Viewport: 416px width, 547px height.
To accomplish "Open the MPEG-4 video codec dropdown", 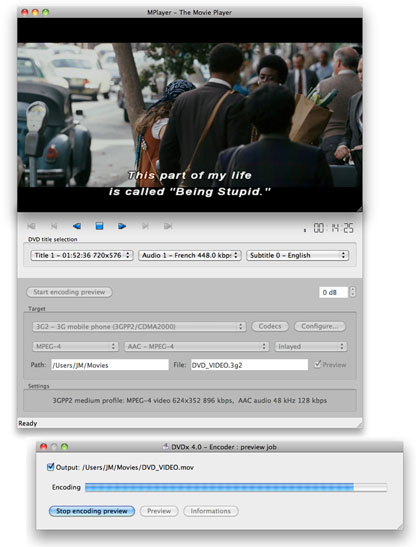I will 75,346.
